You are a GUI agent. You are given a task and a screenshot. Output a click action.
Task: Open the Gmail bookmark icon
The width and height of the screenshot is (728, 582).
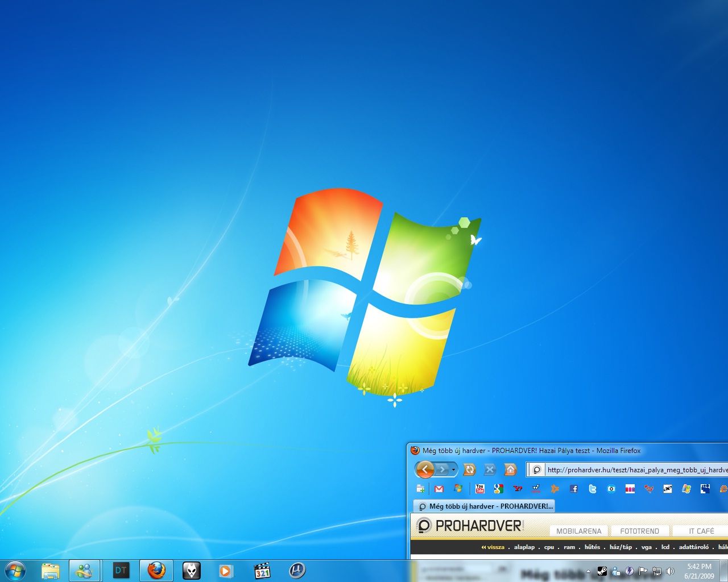[x=439, y=489]
